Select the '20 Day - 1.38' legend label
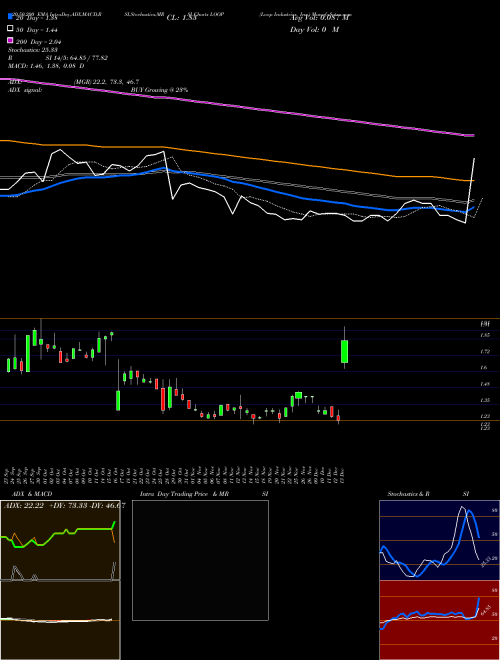 pos(36,18)
